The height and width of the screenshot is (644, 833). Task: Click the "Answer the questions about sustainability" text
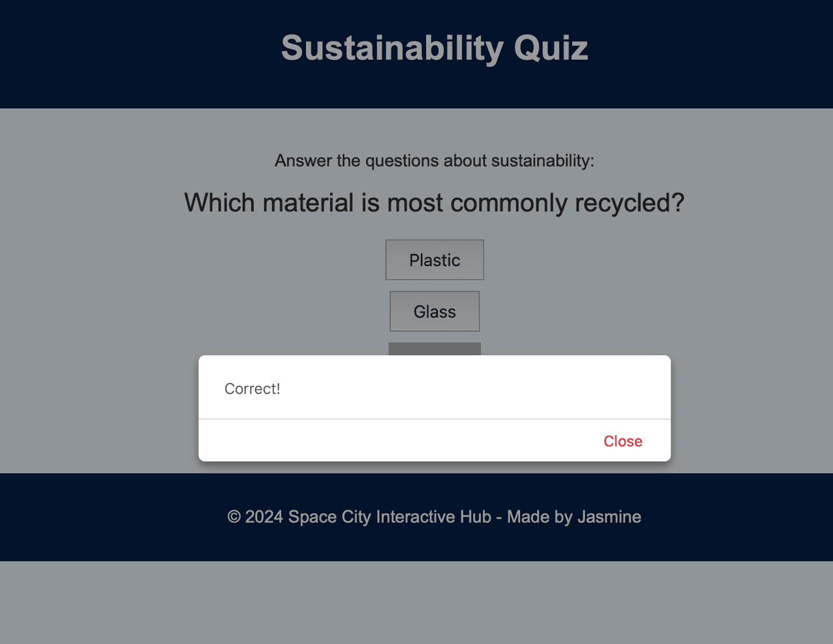pos(435,161)
